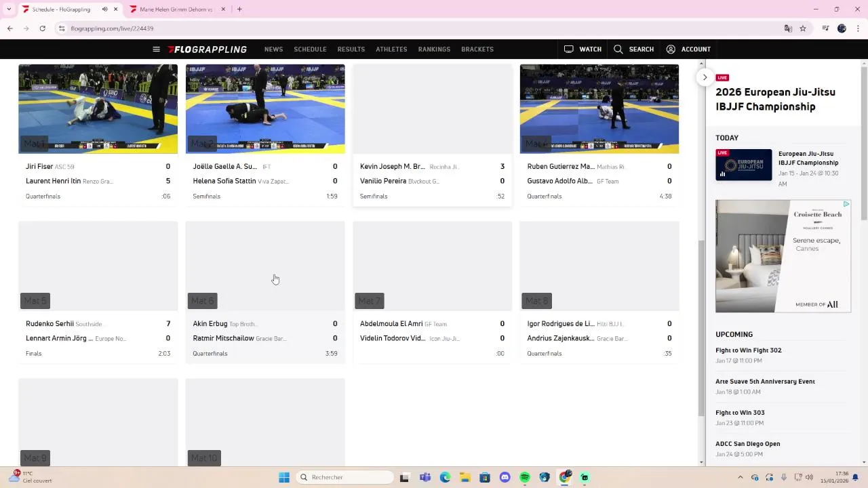Click athlete name Akin Erbug
Viewport: 868px width, 488px height.
pos(210,324)
